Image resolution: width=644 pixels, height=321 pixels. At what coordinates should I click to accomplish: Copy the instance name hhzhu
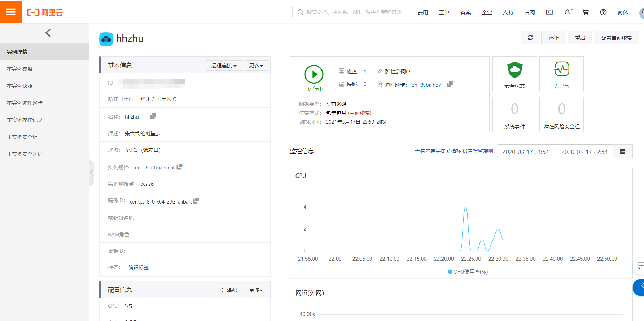pyautogui.click(x=153, y=116)
